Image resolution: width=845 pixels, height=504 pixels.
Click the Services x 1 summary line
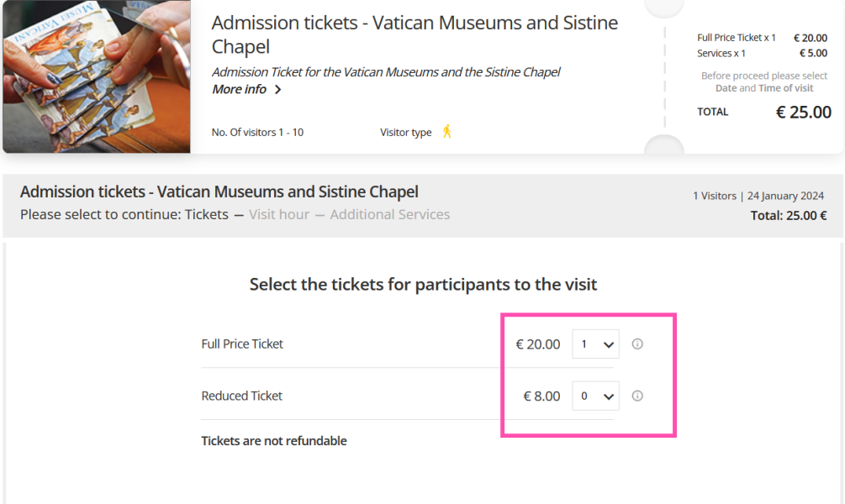(721, 53)
